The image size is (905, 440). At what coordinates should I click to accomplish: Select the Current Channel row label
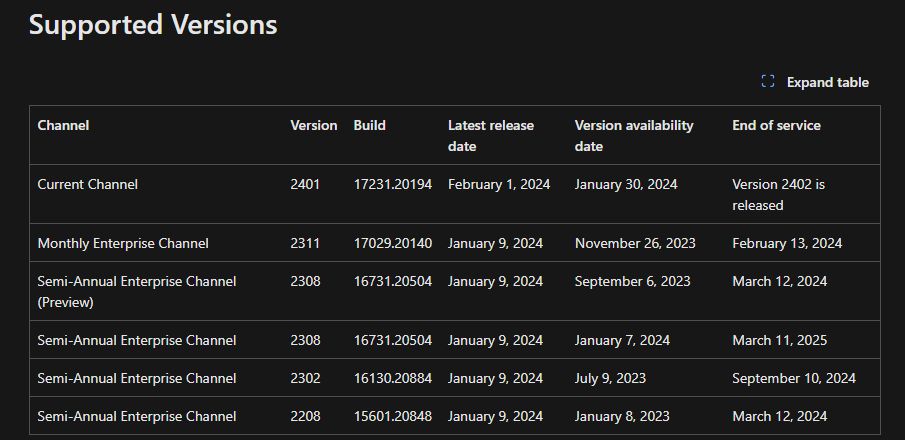tap(87, 184)
